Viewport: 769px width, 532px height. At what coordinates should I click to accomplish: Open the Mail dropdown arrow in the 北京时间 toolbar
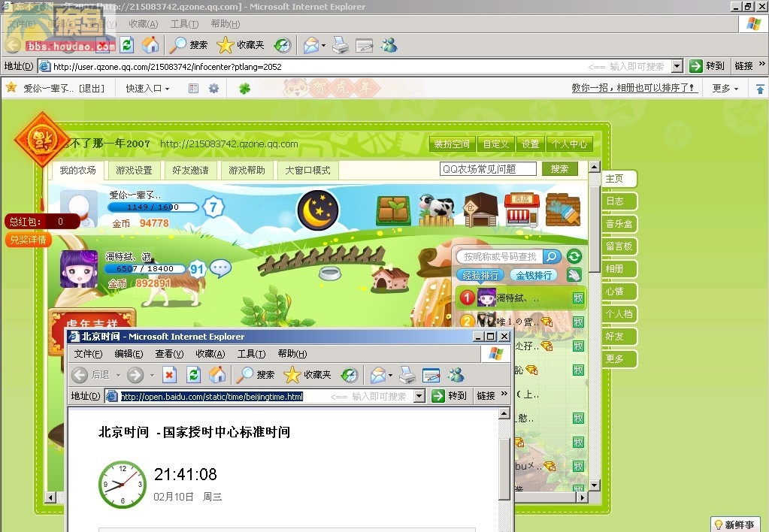point(390,376)
